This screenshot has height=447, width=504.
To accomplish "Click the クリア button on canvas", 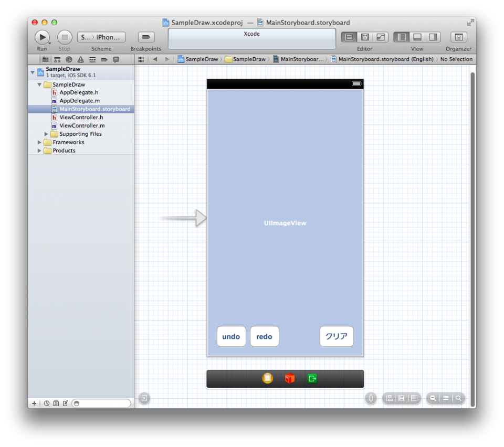I will (337, 337).
